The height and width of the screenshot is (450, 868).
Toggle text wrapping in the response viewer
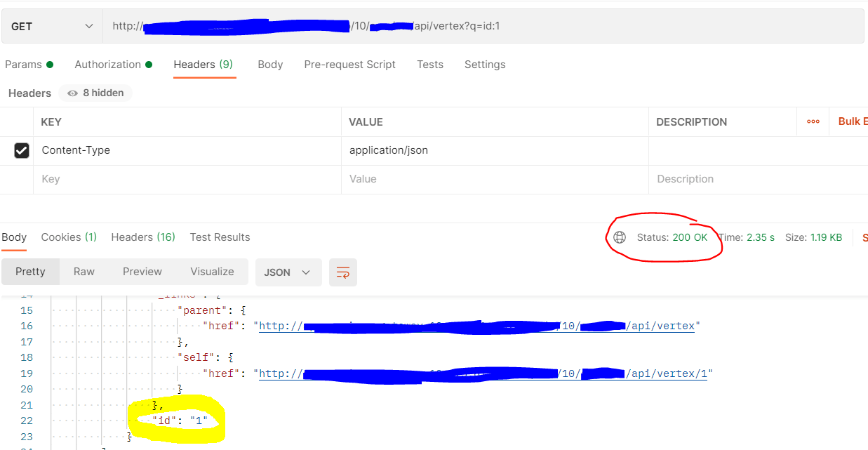pos(342,271)
